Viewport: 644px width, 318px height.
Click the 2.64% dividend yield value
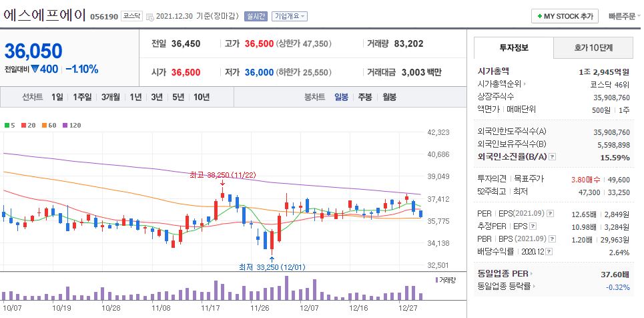pos(619,252)
